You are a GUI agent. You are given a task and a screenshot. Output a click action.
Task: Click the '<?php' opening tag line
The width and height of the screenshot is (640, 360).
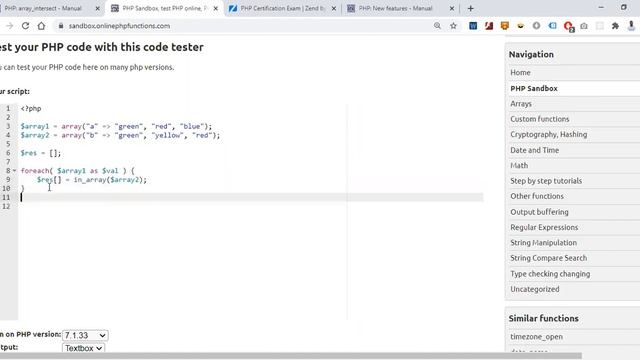click(x=31, y=109)
